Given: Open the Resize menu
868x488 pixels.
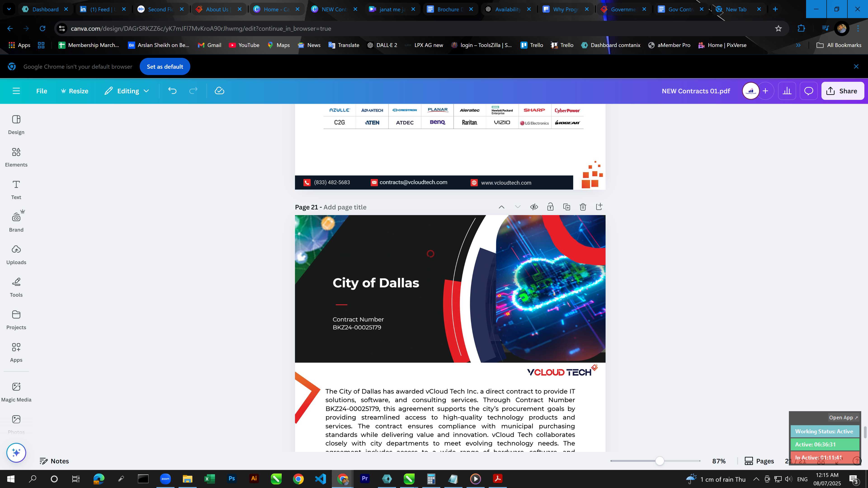Looking at the screenshot, I should tap(74, 91).
